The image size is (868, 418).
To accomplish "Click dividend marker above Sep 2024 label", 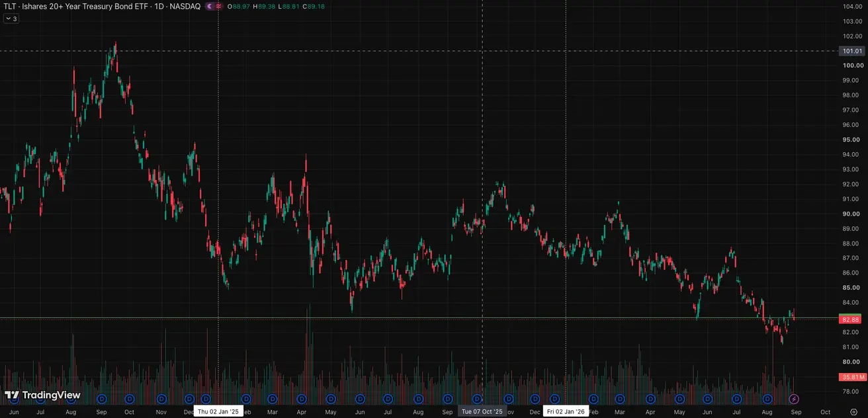I will tap(102, 399).
